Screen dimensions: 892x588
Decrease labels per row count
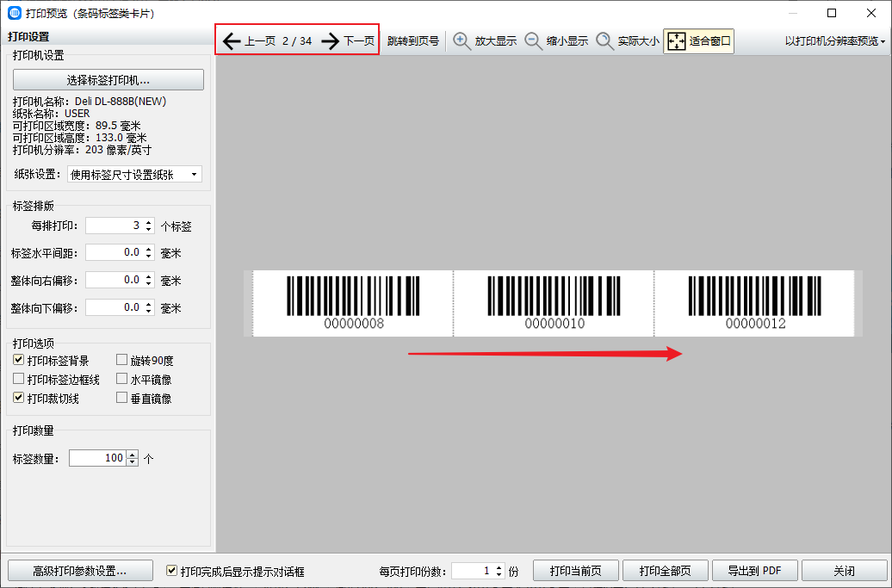[148, 229]
